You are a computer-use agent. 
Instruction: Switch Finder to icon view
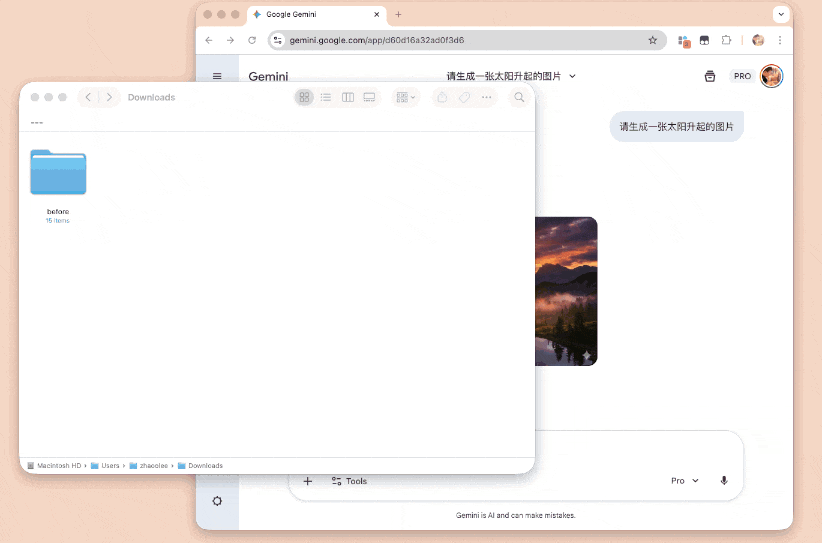(304, 97)
